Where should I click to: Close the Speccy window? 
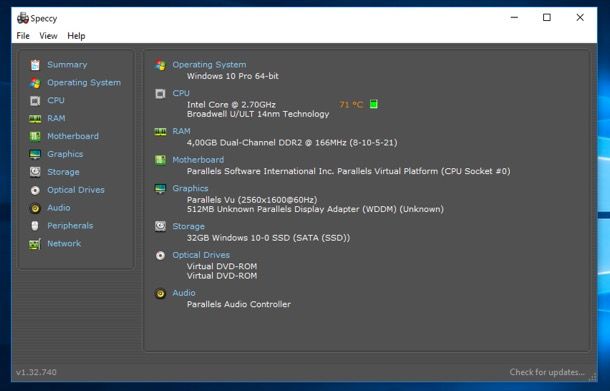580,18
